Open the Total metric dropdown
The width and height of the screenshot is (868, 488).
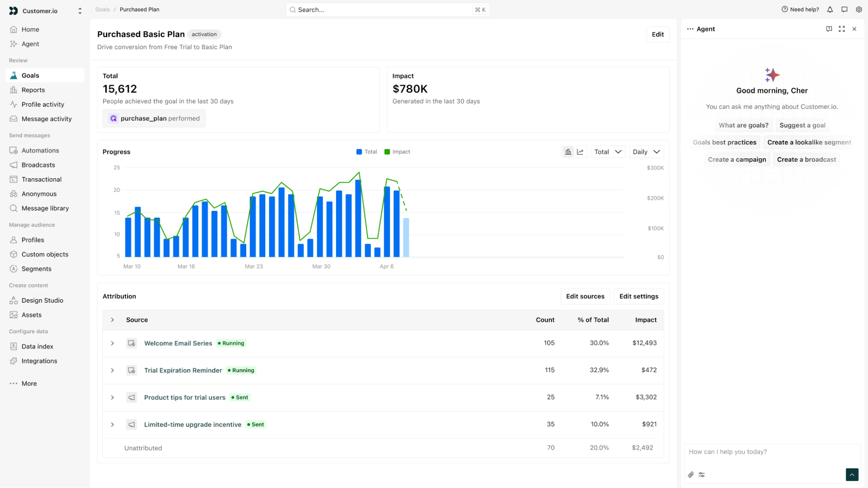608,152
